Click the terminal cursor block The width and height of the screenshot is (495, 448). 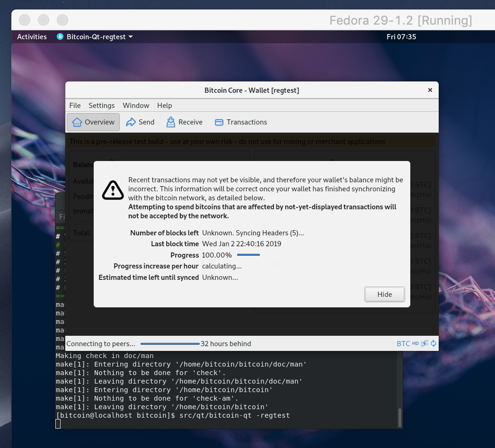58,424
